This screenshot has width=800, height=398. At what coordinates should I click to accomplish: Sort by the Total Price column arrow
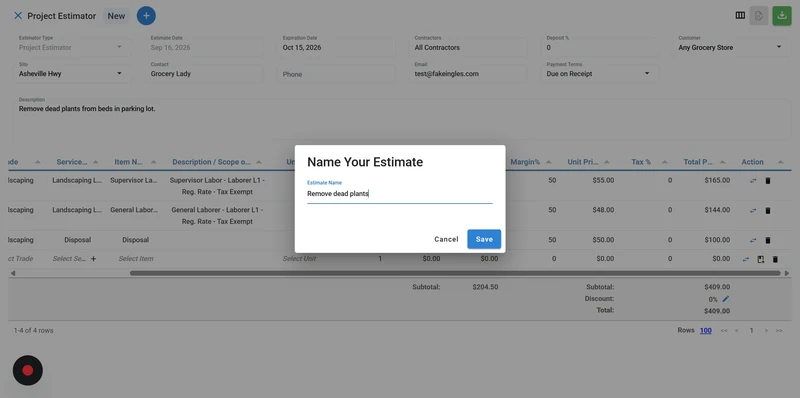(722, 162)
